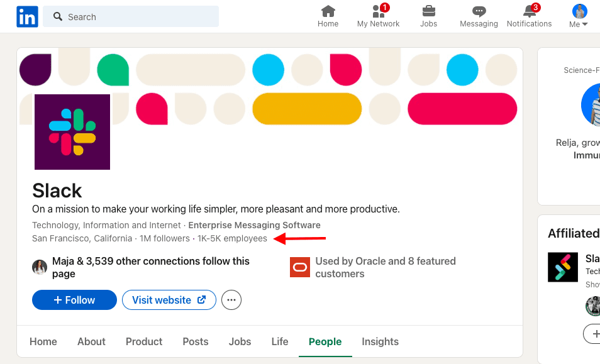
Task: Switch to the Product tab
Action: [x=144, y=341]
